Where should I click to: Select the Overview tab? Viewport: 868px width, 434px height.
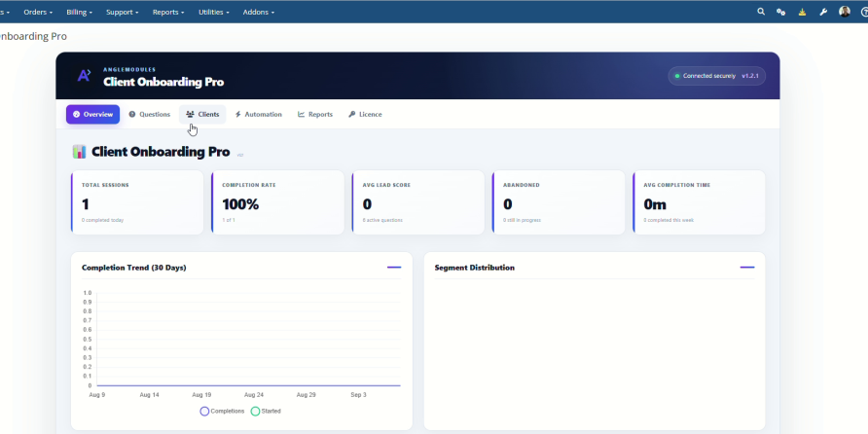[x=93, y=114]
